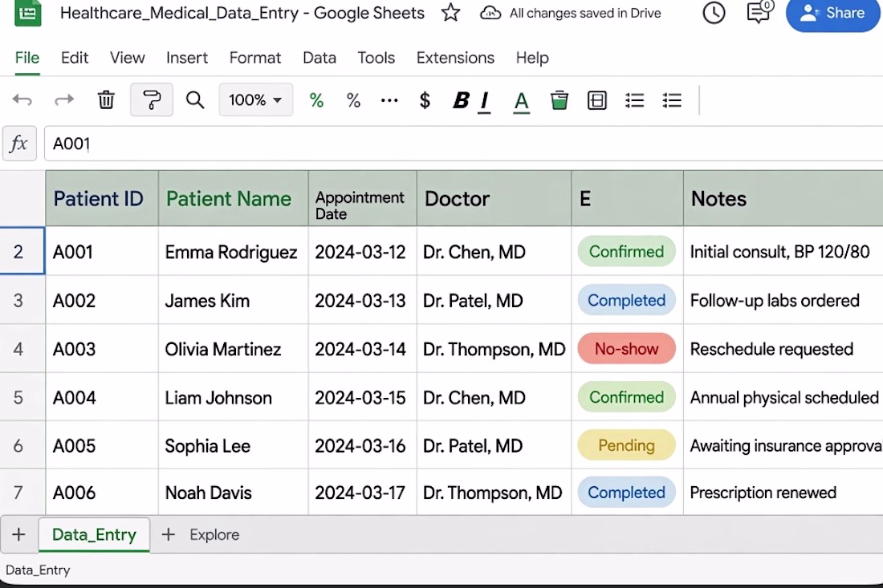The width and height of the screenshot is (883, 588).
Task: Click the gray percent format icon
Action: pos(353,101)
